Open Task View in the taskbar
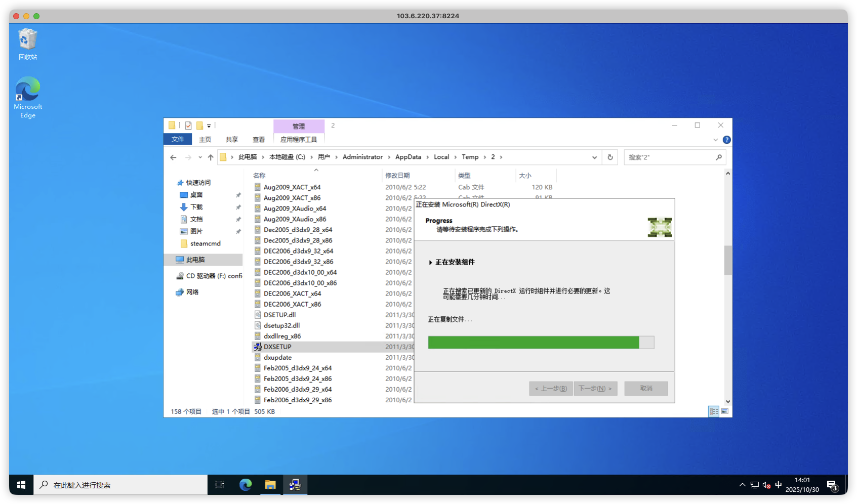The image size is (857, 504). point(220,485)
